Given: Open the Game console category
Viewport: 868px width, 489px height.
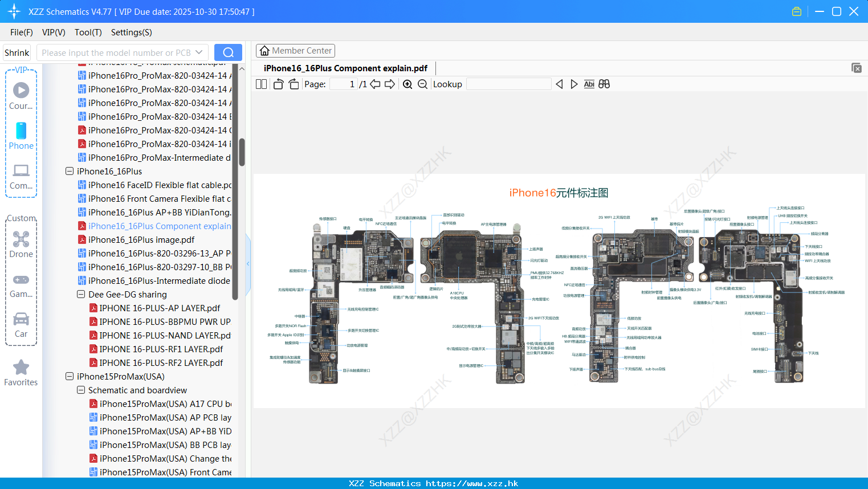Looking at the screenshot, I should tap(21, 286).
